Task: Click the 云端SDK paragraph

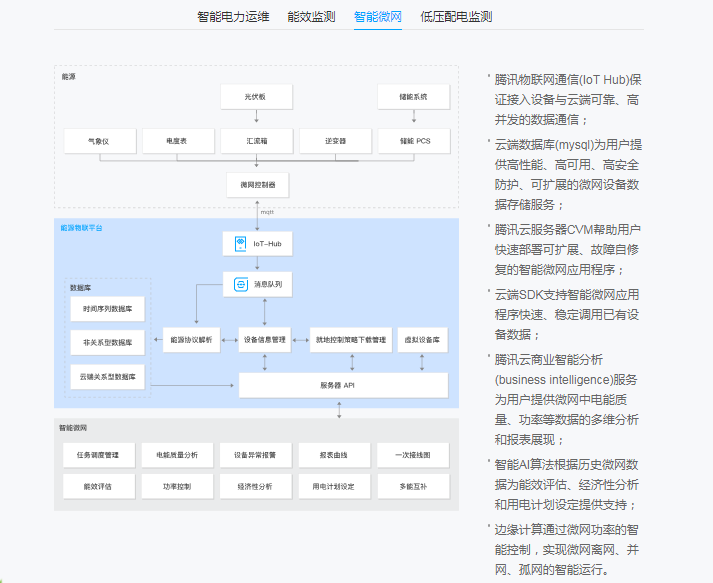Action: [567, 315]
